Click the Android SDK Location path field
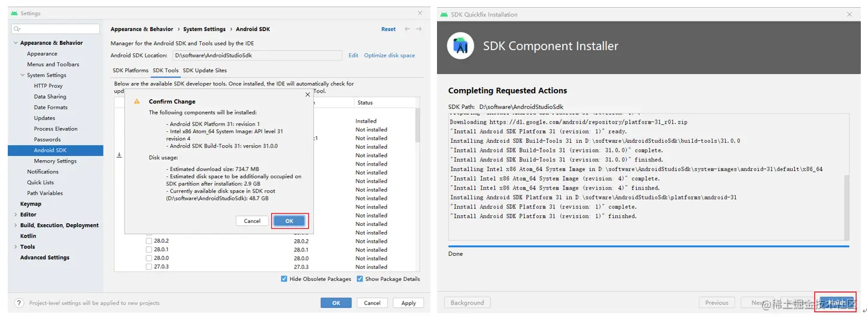Image resolution: width=868 pixels, height=321 pixels. coord(257,56)
